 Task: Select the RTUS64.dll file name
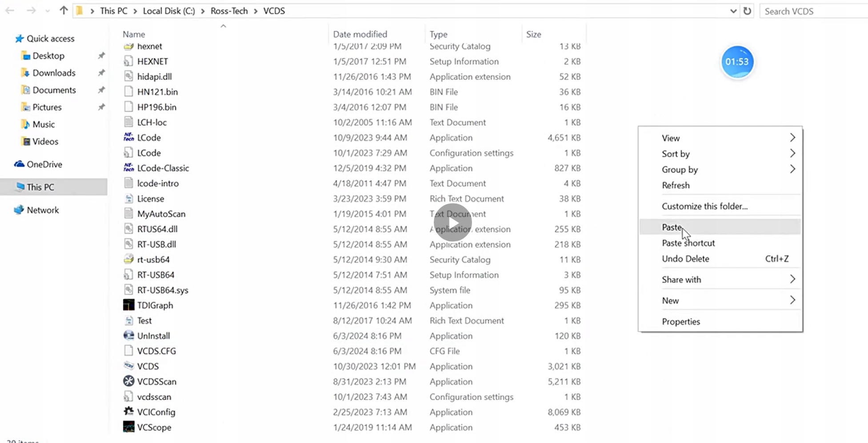[x=157, y=229]
